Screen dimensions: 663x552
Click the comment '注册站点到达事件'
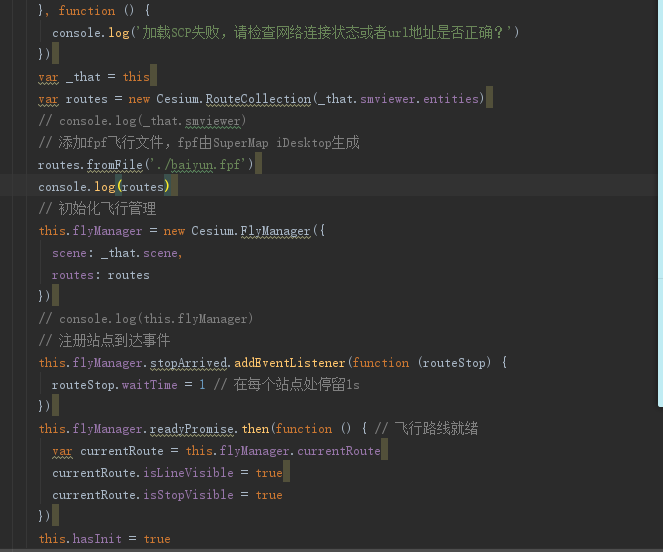[x=104, y=341]
